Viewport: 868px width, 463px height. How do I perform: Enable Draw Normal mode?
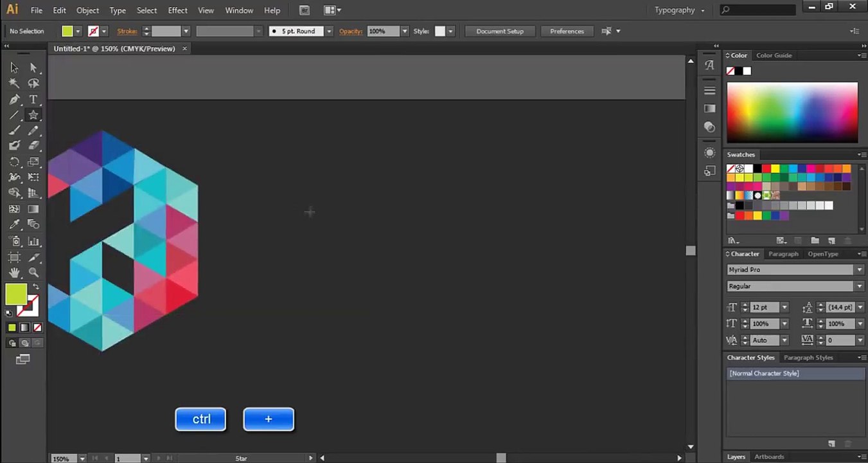(x=13, y=343)
